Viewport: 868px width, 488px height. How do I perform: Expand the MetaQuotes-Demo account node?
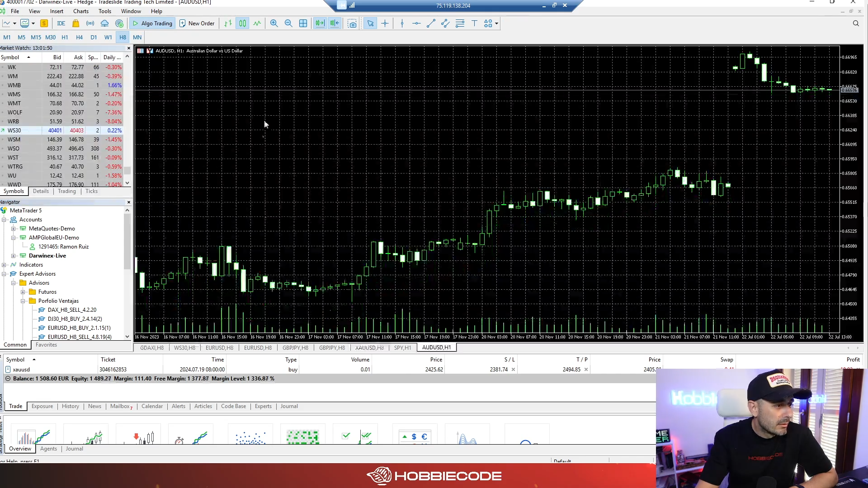[x=14, y=229]
